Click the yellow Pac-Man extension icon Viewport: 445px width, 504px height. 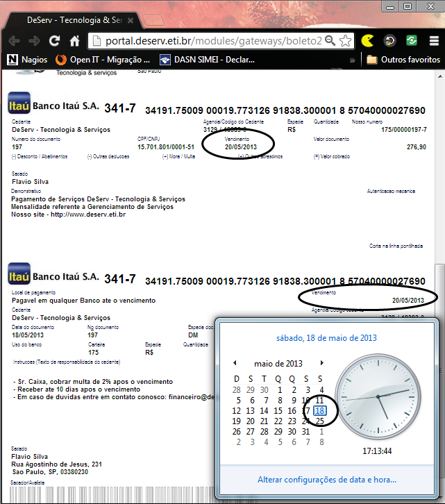[x=367, y=41]
